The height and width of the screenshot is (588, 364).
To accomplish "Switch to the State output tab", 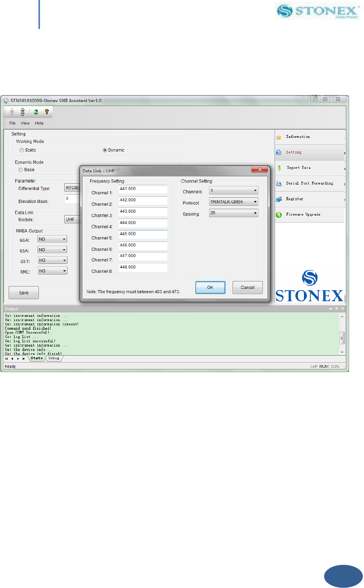I will click(37, 358).
